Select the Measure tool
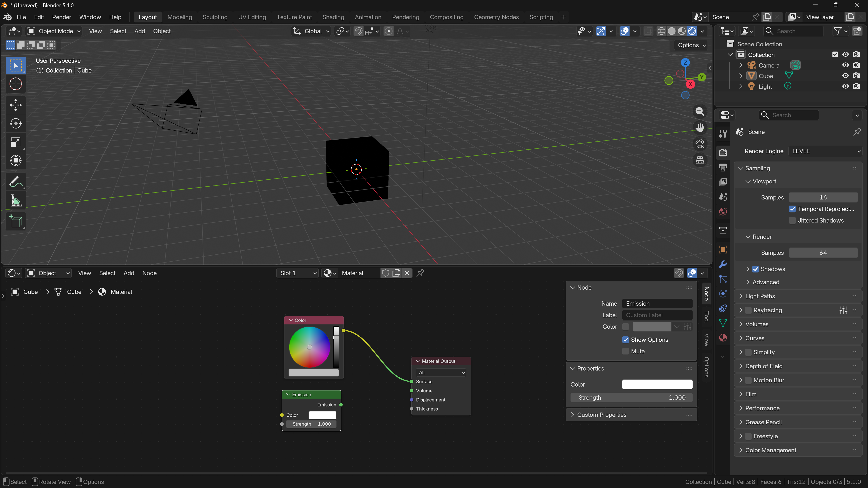Image resolution: width=868 pixels, height=488 pixels. [16, 201]
